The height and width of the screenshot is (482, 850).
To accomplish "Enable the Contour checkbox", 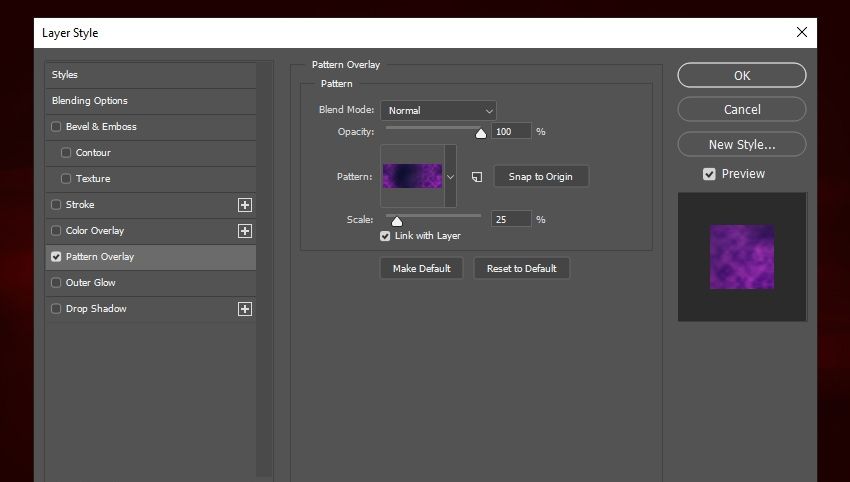I will click(66, 152).
